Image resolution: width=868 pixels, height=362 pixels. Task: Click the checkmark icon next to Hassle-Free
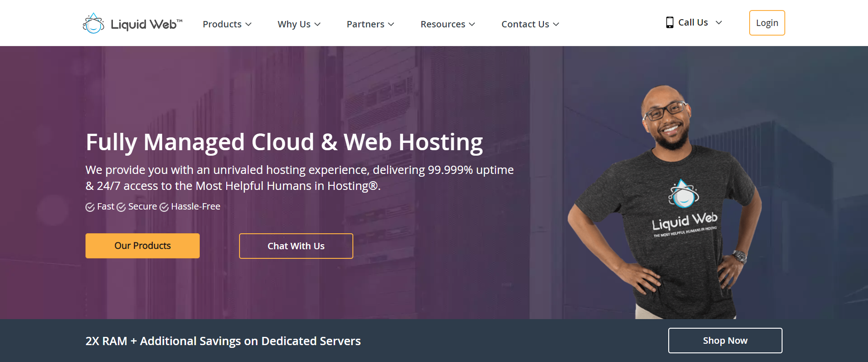164,207
